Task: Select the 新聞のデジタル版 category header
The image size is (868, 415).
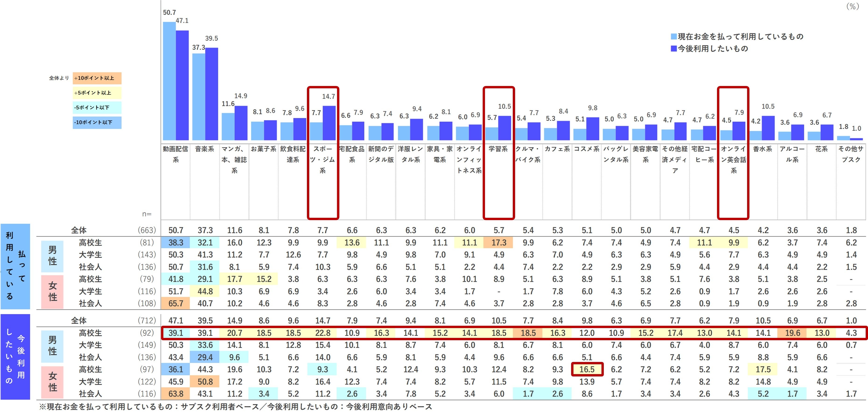Action: pos(381,154)
